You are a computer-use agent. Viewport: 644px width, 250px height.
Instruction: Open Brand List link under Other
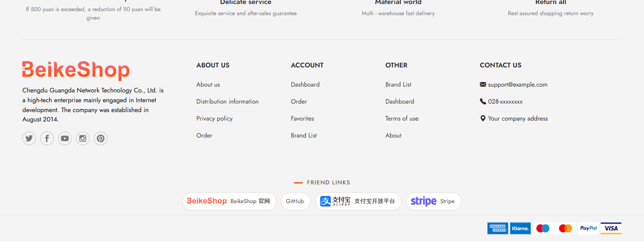point(398,84)
